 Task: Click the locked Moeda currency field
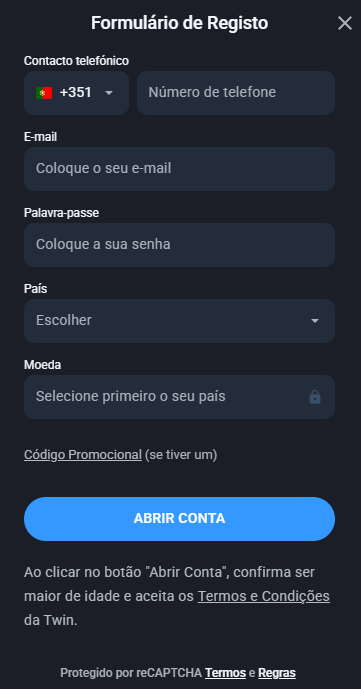(x=179, y=397)
